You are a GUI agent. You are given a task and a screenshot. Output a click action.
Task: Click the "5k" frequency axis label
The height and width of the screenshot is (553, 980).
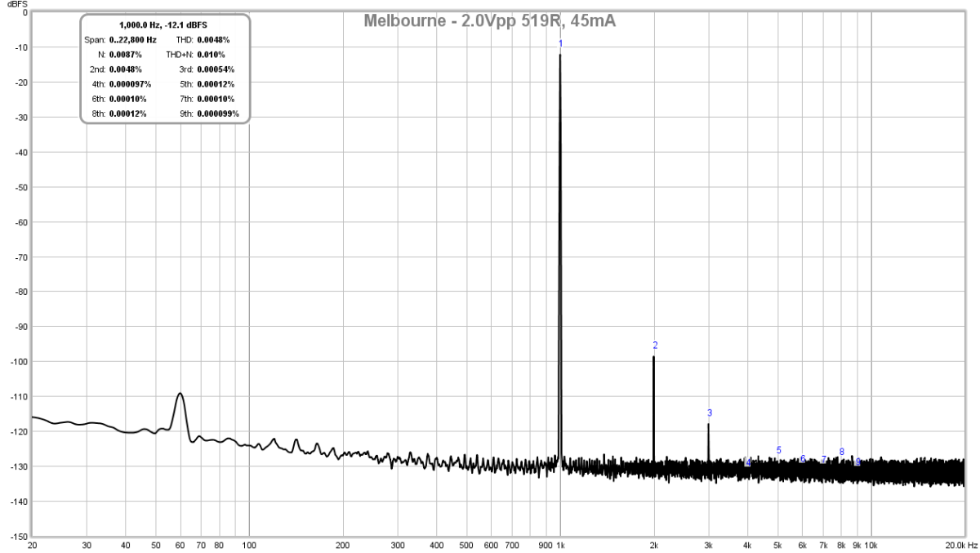pyautogui.click(x=778, y=544)
